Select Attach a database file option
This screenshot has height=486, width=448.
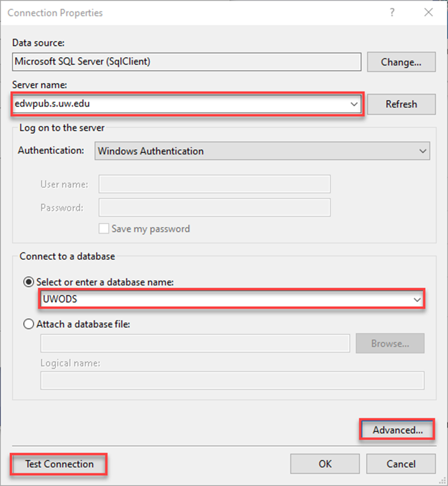[x=29, y=324]
